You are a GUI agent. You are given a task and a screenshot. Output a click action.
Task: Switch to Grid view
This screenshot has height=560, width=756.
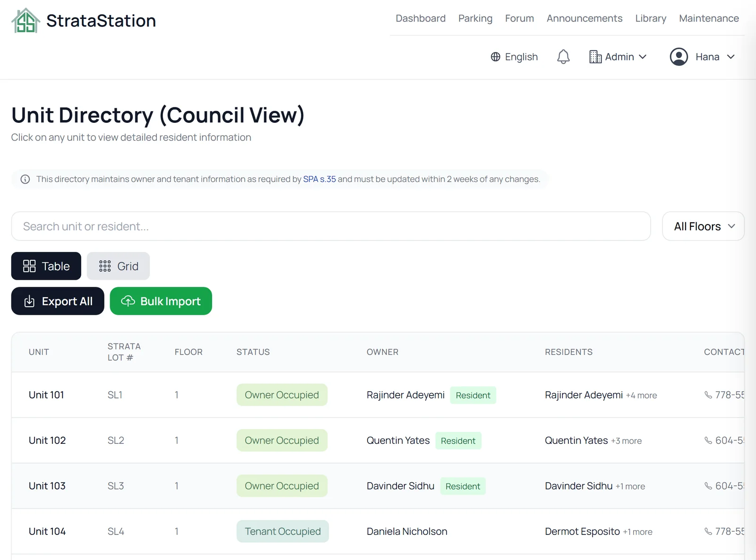(x=118, y=266)
